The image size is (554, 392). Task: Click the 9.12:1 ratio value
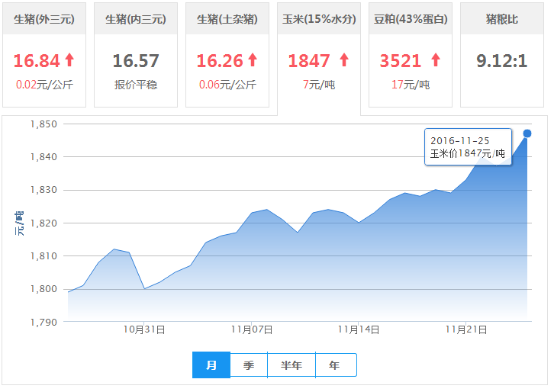tap(501, 61)
